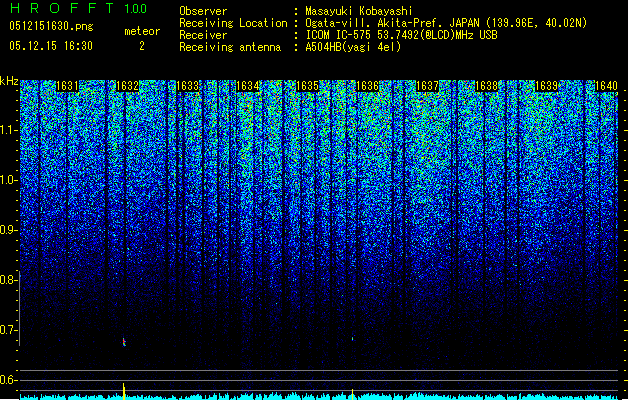Click the meteor count value 2
Screen dimensions: 629x400
tap(142, 46)
